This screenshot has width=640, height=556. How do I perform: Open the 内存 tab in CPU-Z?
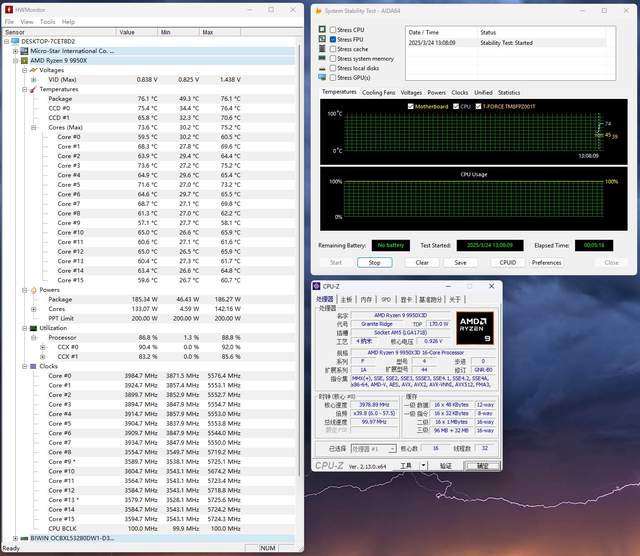[366, 299]
